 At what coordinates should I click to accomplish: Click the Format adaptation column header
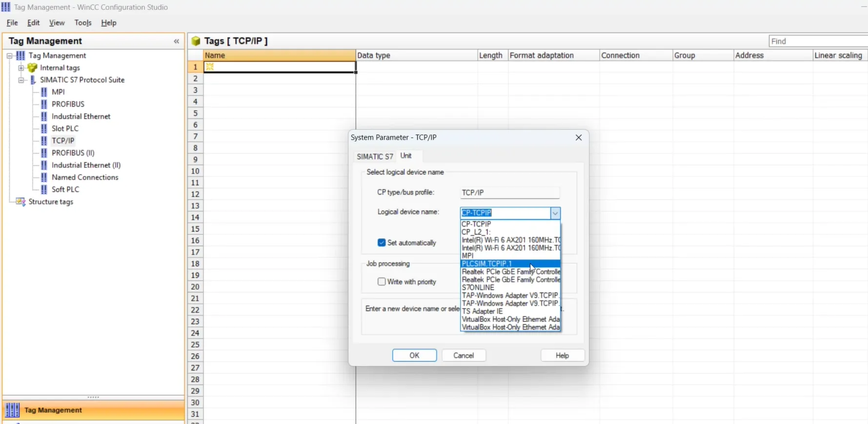tap(553, 56)
